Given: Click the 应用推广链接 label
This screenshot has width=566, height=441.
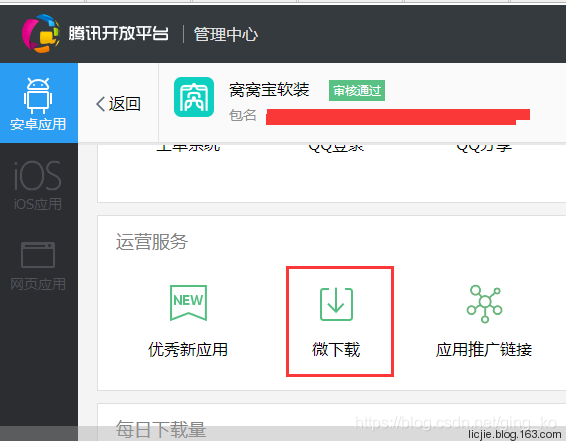Looking at the screenshot, I should tap(484, 349).
